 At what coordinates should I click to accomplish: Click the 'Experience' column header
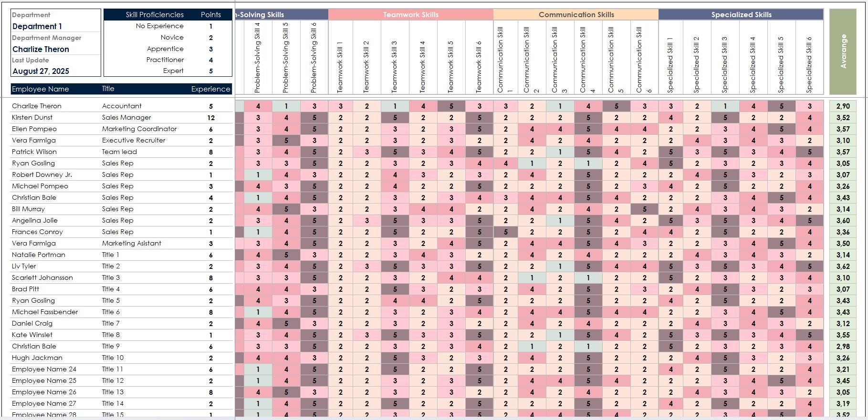[210, 89]
